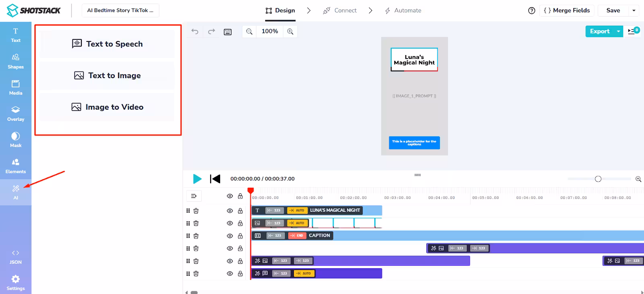Lock all tracks with header lock

click(x=240, y=196)
